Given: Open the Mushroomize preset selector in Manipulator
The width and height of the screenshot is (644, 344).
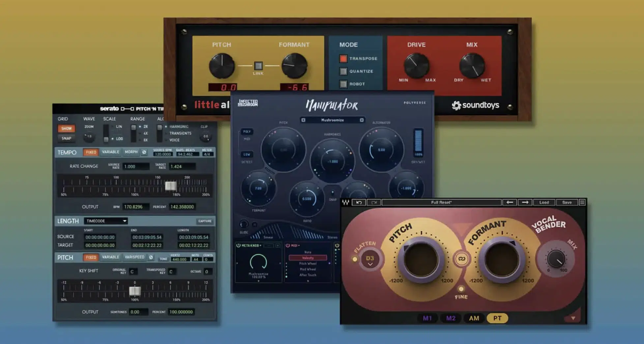Looking at the screenshot, I should click(332, 120).
